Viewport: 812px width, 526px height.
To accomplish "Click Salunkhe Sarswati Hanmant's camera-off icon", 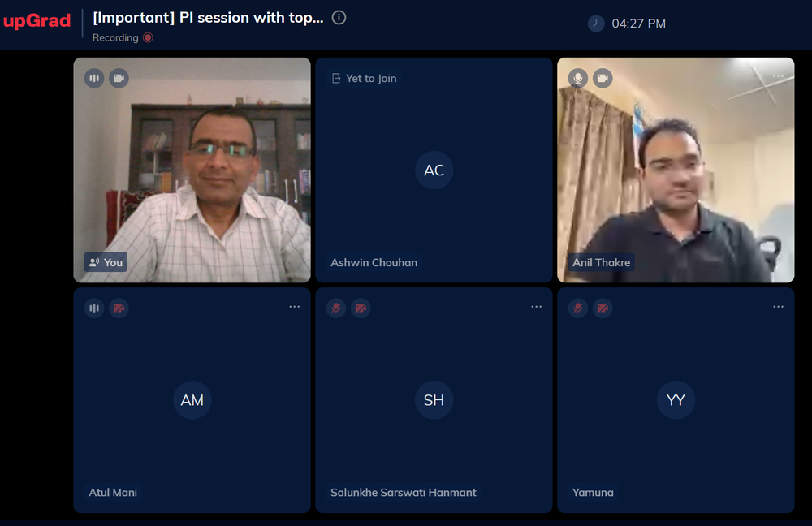I will tap(361, 308).
